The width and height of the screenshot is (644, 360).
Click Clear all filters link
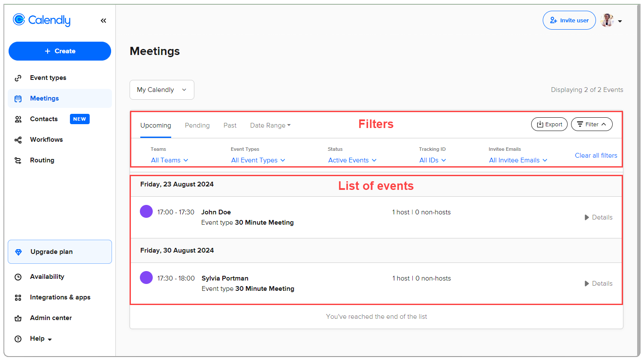596,156
